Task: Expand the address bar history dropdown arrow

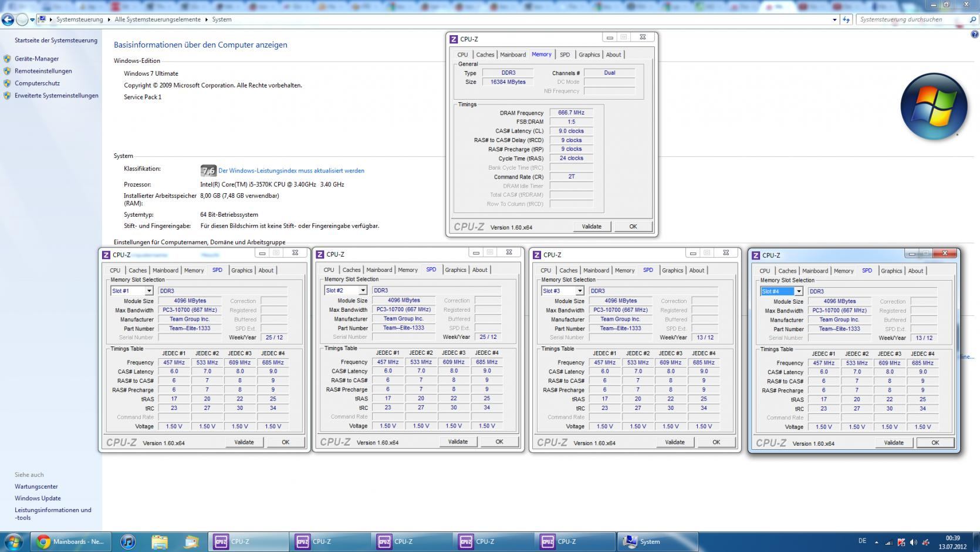Action: pos(834,19)
